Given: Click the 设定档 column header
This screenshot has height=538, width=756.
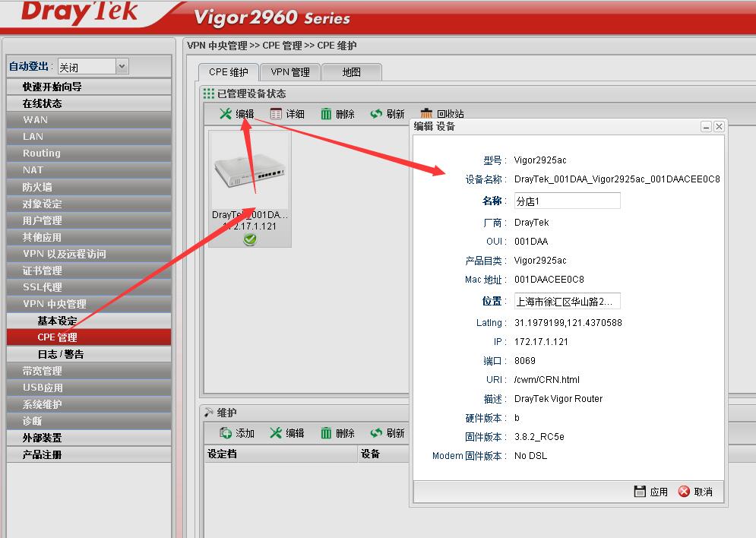Looking at the screenshot, I should 280,454.
